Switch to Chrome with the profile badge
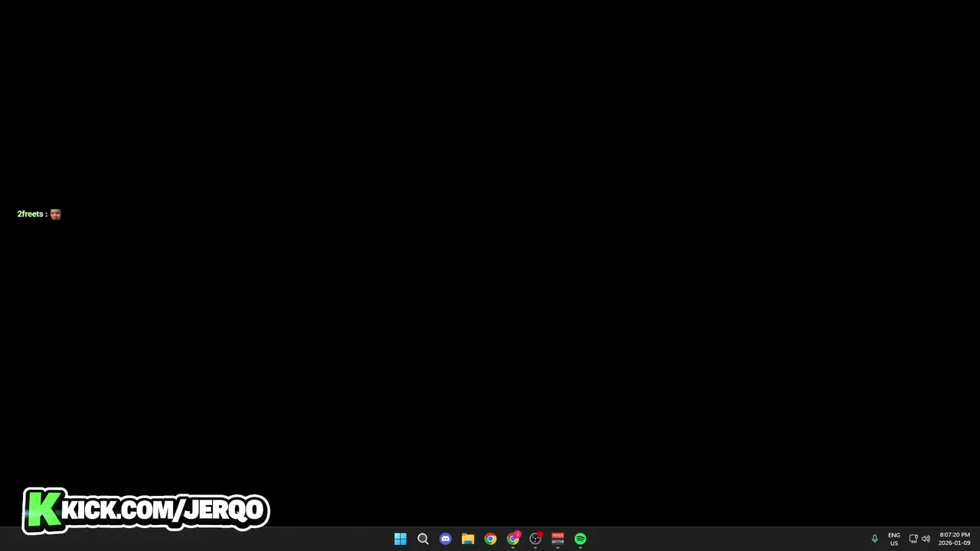Image resolution: width=980 pixels, height=551 pixels. 513,539
